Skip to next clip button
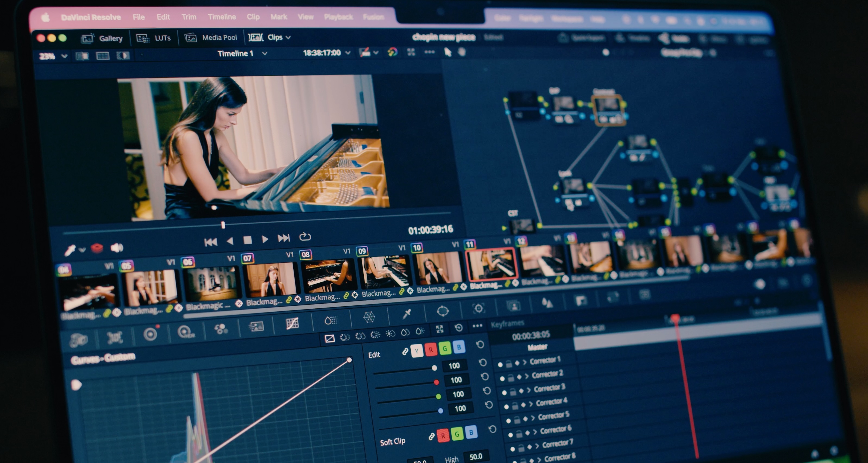The image size is (868, 463). click(284, 238)
